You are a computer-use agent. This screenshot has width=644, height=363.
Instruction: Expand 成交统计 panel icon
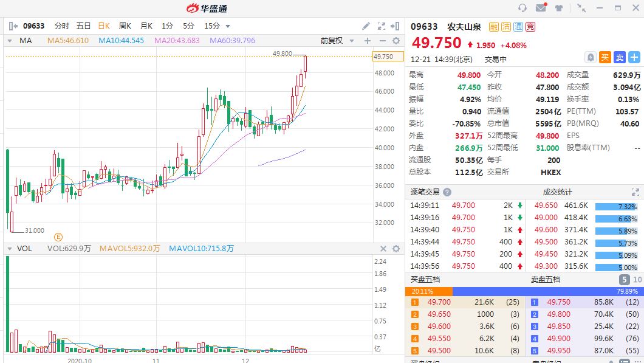635,192
